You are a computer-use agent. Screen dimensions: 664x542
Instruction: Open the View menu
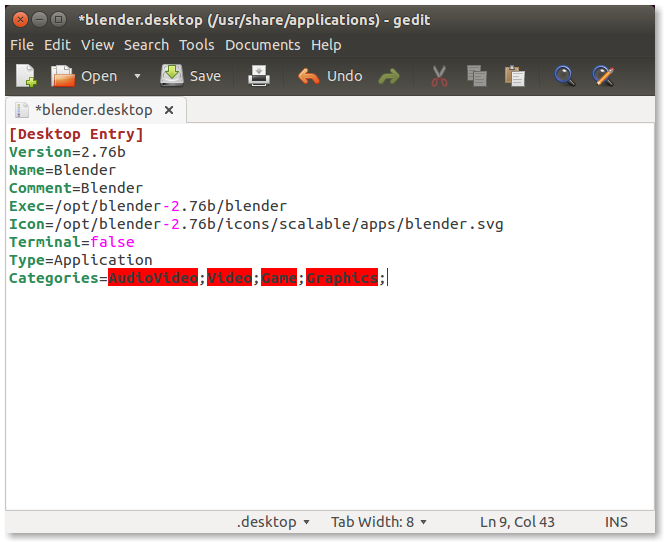pyautogui.click(x=97, y=45)
